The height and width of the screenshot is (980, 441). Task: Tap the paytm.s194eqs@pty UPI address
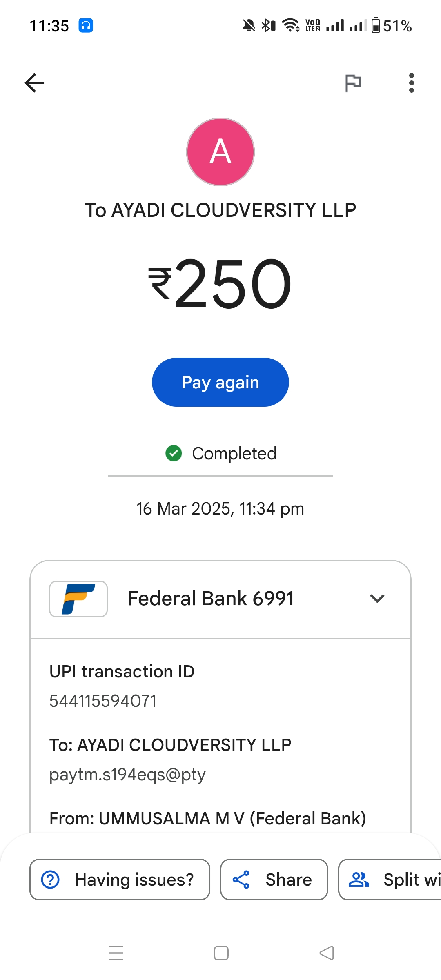click(x=127, y=775)
